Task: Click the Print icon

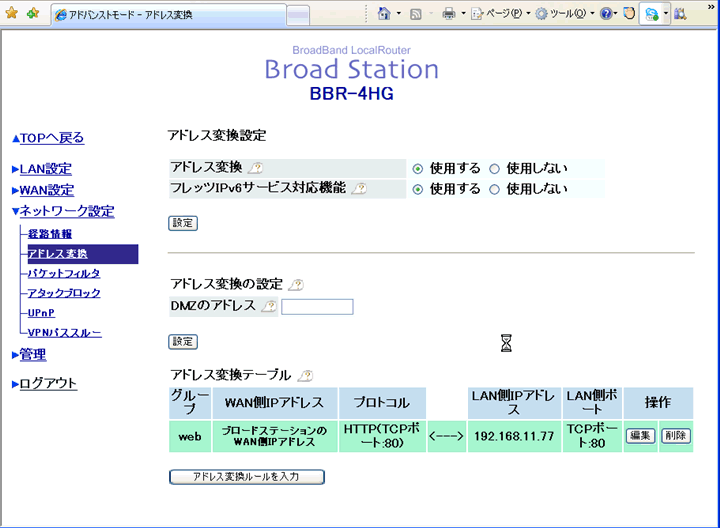Action: point(449,14)
